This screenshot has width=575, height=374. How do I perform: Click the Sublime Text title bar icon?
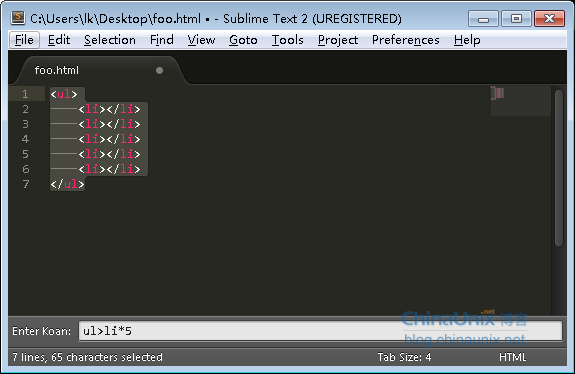18,18
